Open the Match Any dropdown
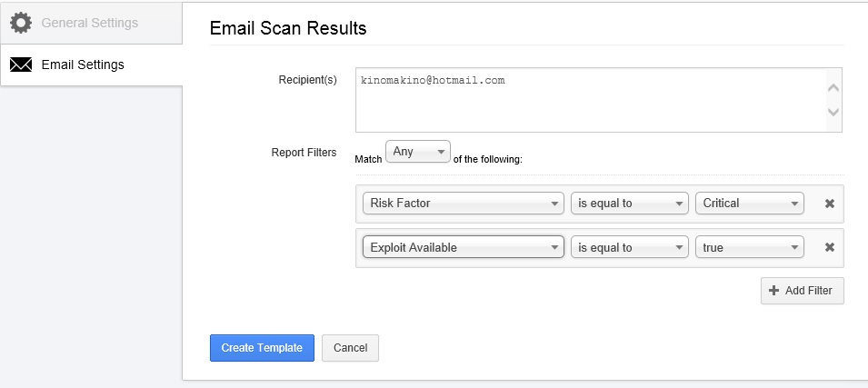The width and height of the screenshot is (868, 388). click(418, 152)
